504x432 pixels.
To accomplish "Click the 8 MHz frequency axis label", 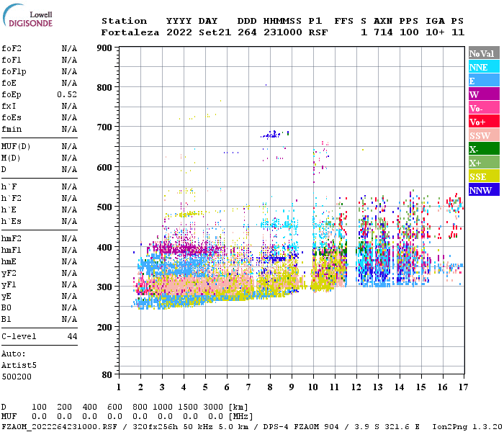I will [x=270, y=387].
